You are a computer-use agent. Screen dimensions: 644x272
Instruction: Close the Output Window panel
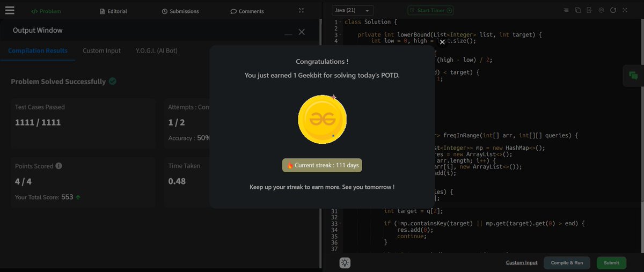pyautogui.click(x=302, y=32)
